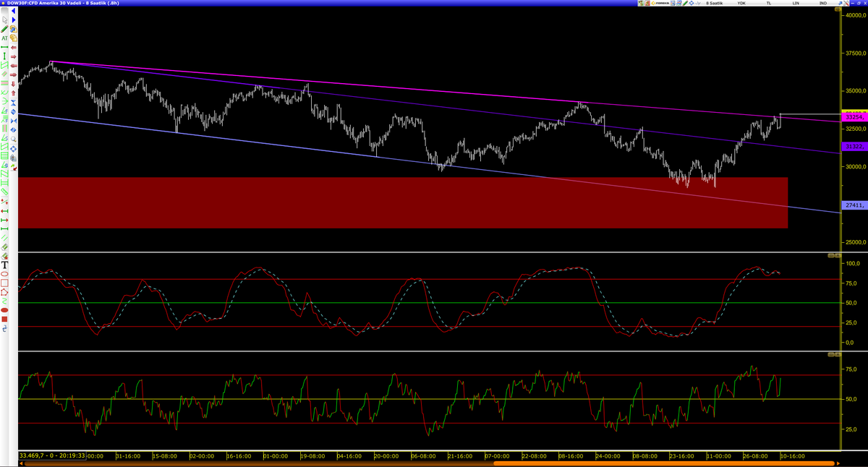Viewport: 868px width, 467px height.
Task: Select the eraser with red mark tool
Action: 4,256
